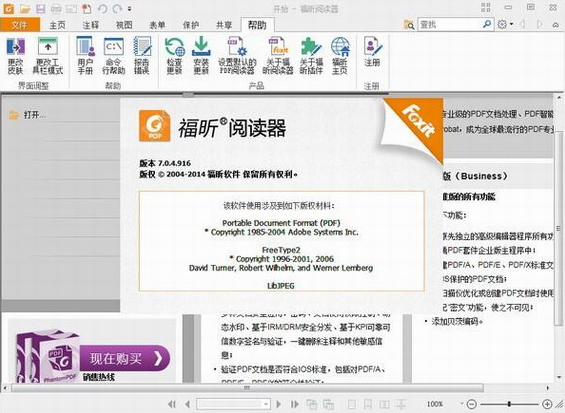Open 命令行帮助 command line help
The height and width of the screenshot is (413, 565).
(114, 55)
